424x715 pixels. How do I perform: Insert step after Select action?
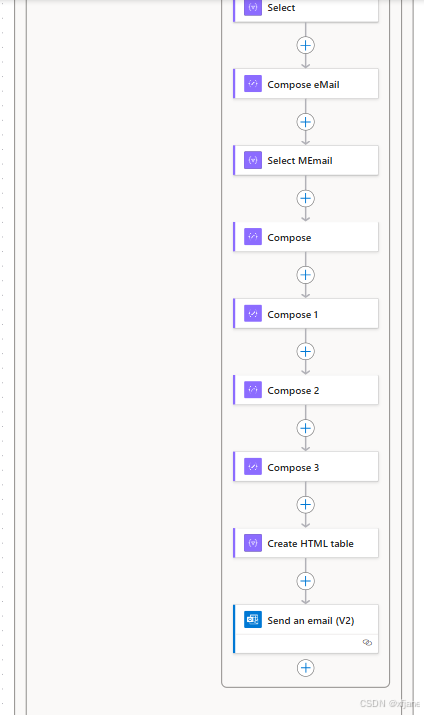pyautogui.click(x=305, y=46)
